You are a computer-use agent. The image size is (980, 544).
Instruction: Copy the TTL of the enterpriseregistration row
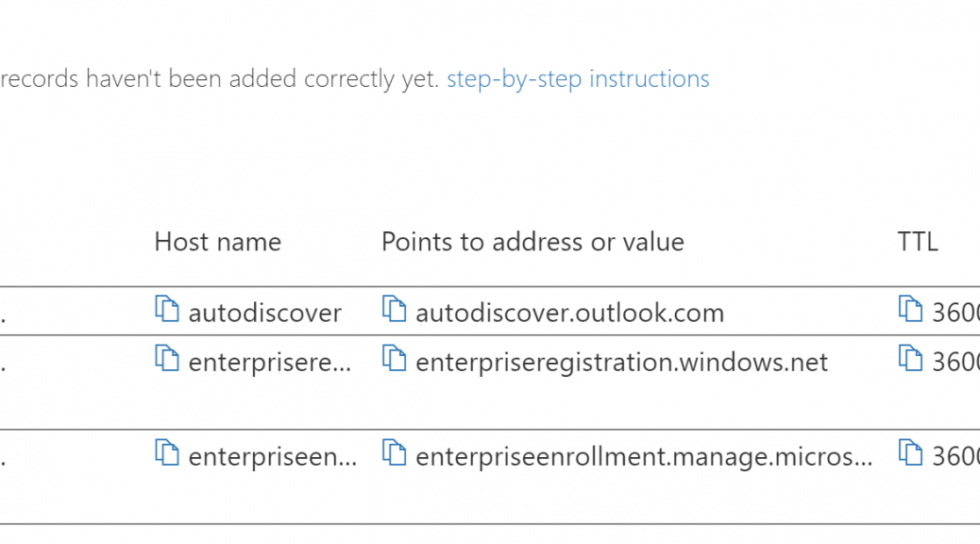(910, 358)
